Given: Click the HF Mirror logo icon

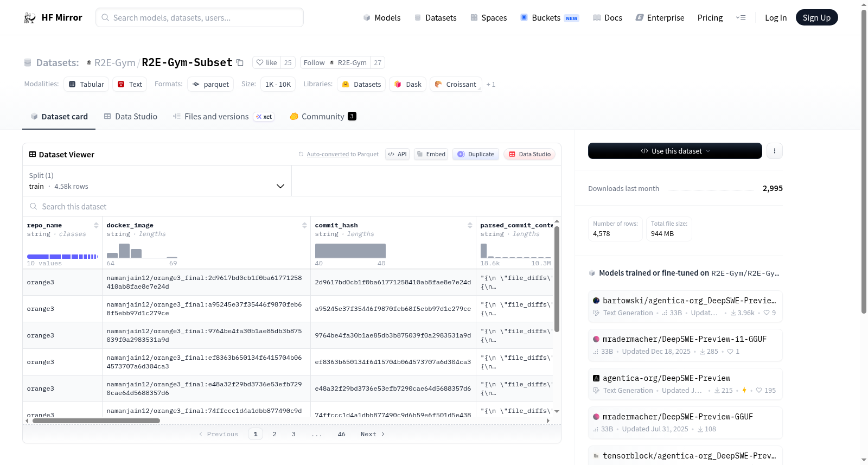Looking at the screenshot, I should point(29,18).
